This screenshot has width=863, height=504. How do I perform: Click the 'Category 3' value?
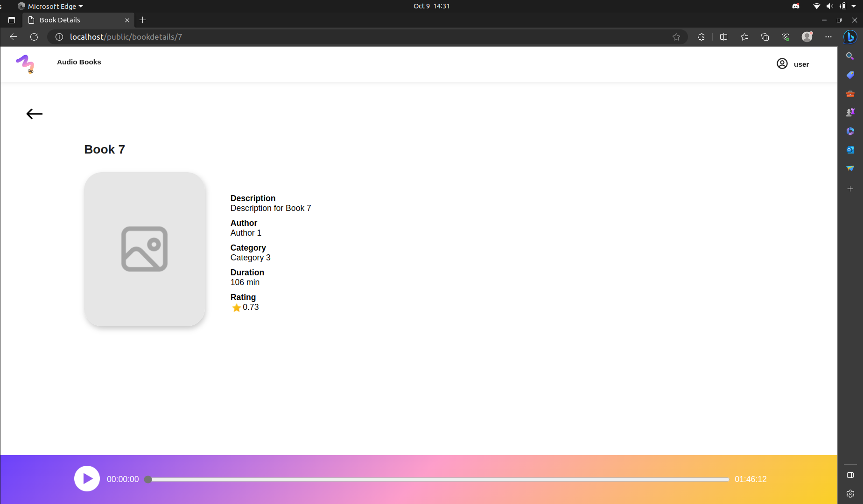(x=251, y=258)
